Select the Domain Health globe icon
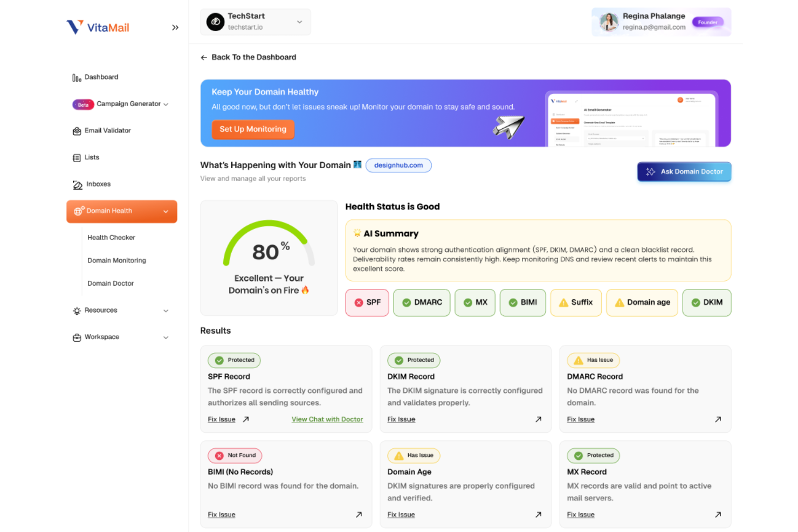Screen dimensions: 798x532 [x=79, y=211]
